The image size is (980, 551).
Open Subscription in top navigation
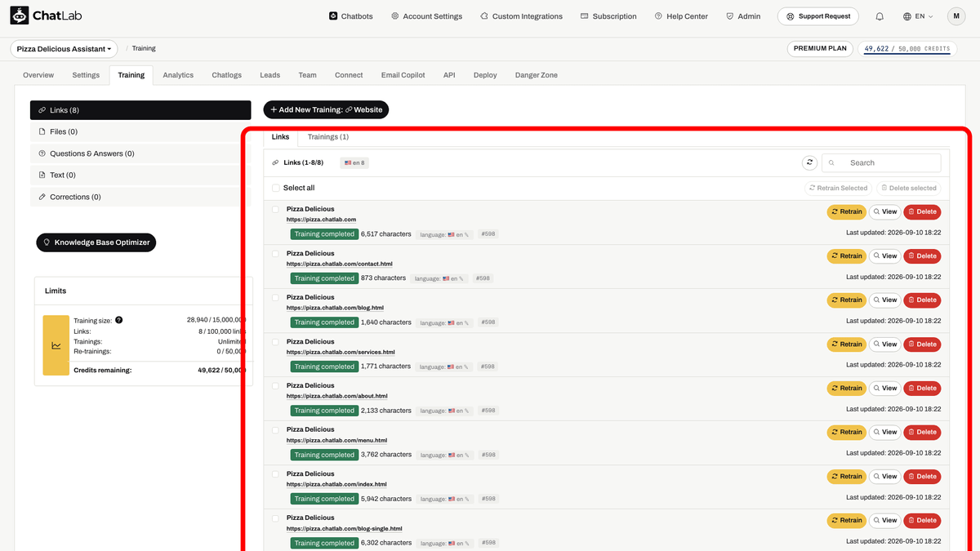[608, 16]
